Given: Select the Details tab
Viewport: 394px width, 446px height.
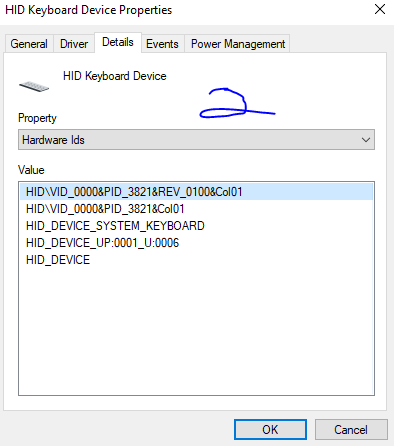Looking at the screenshot, I should [x=118, y=42].
